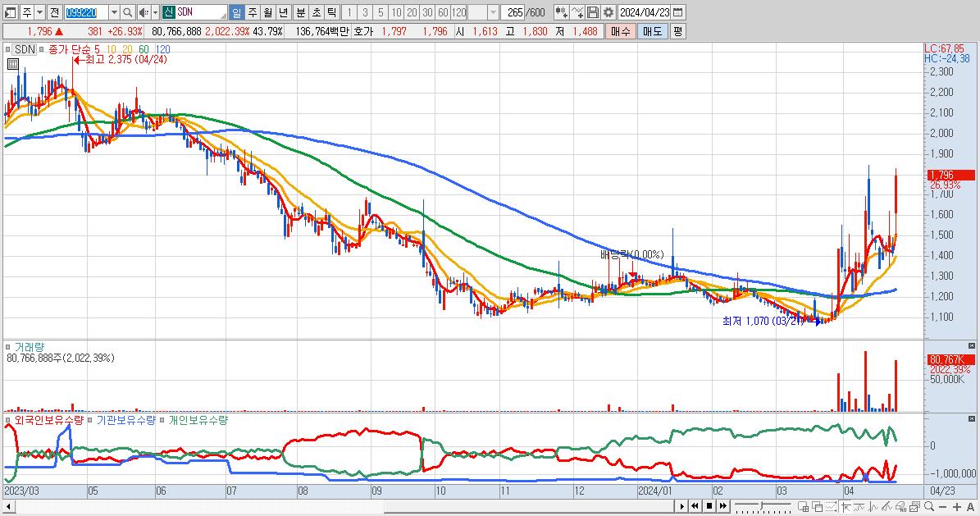The width and height of the screenshot is (980, 516).
Task: Close the 외국인보유수량 holdings pane
Action: pos(971,419)
